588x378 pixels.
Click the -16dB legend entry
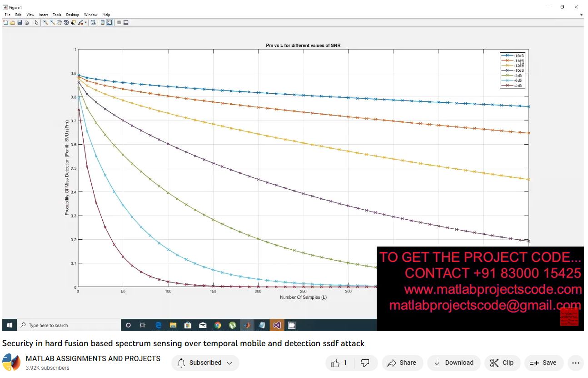[x=513, y=55]
